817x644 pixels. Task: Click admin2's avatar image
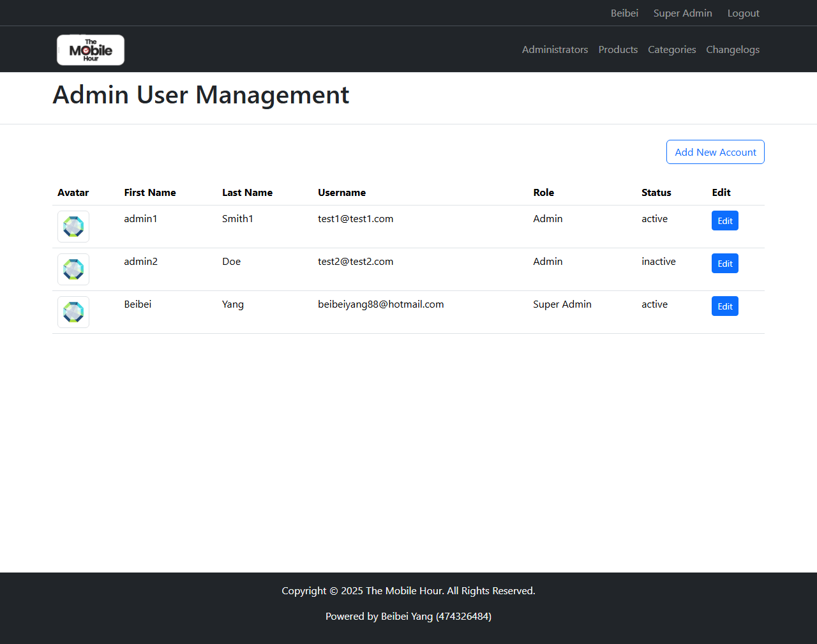click(x=73, y=269)
